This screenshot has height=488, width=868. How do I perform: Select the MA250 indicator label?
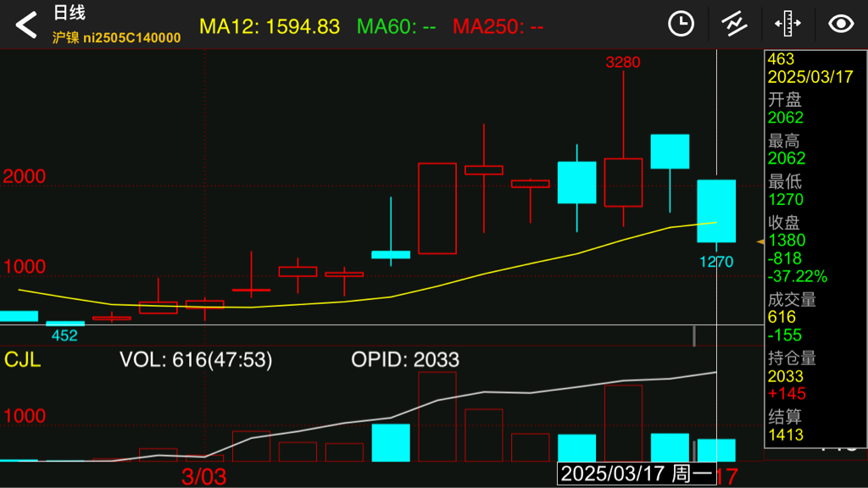click(x=498, y=26)
